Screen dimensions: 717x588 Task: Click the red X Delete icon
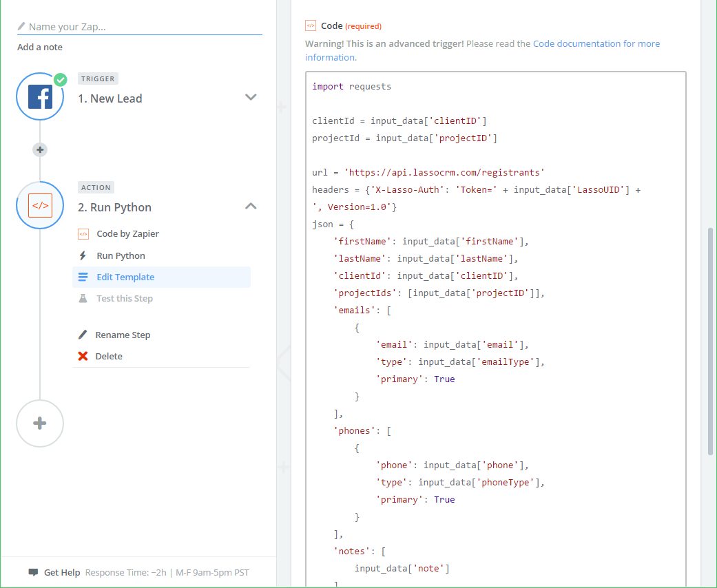[x=83, y=356]
